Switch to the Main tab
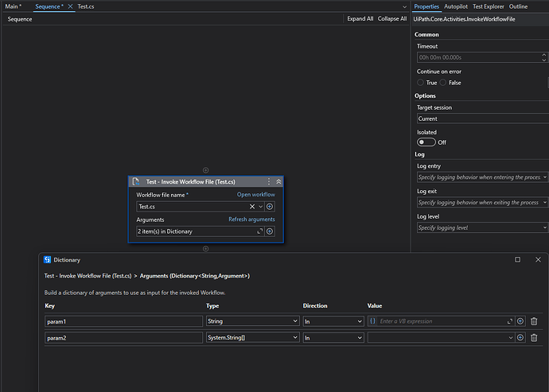 [x=14, y=6]
